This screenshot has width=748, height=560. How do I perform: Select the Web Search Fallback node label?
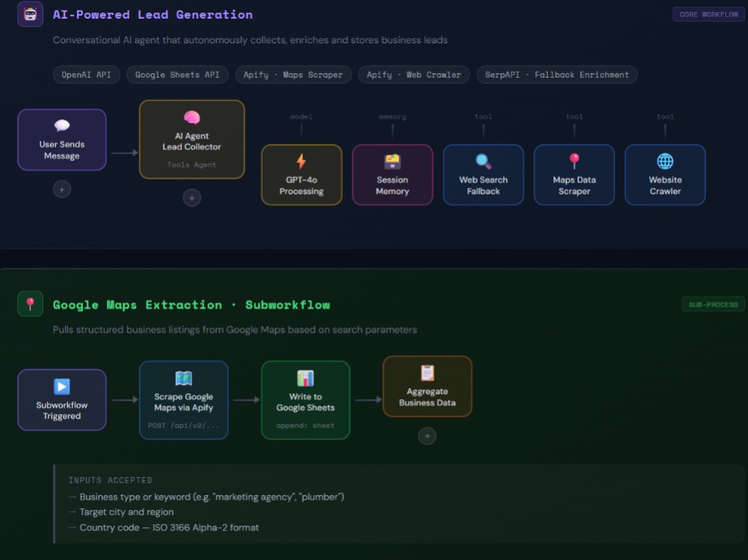(483, 185)
